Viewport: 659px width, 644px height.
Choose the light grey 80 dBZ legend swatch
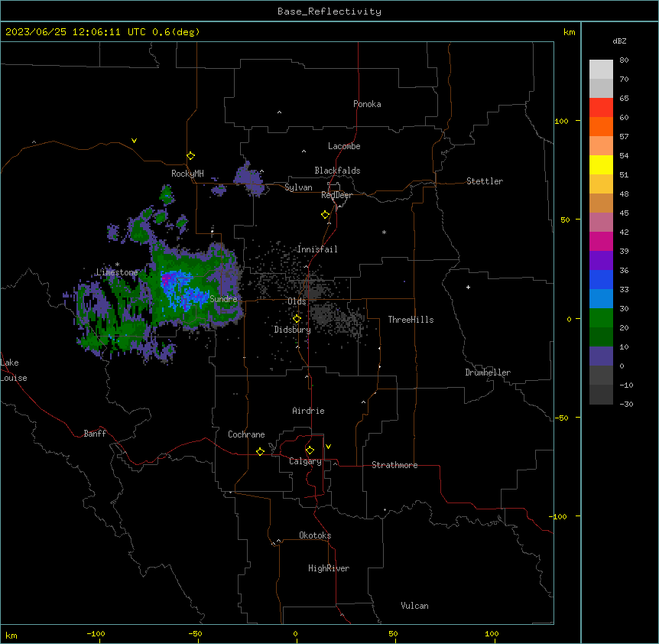pos(601,70)
